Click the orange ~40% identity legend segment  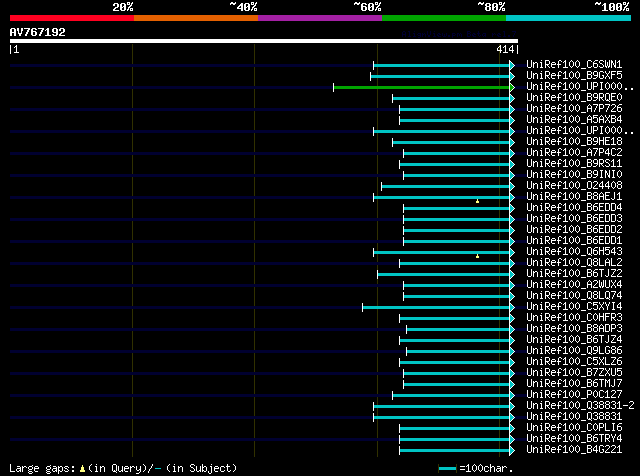pyautogui.click(x=196, y=18)
